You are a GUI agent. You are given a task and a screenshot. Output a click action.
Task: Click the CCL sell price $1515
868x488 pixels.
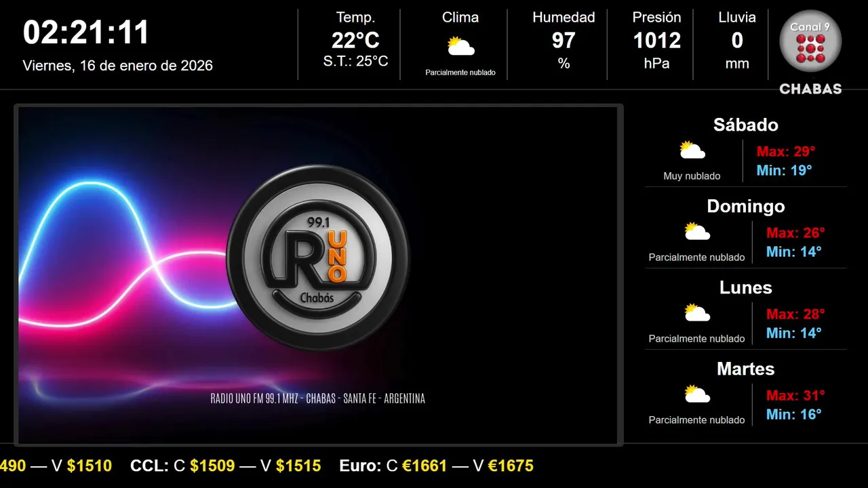[x=298, y=466]
